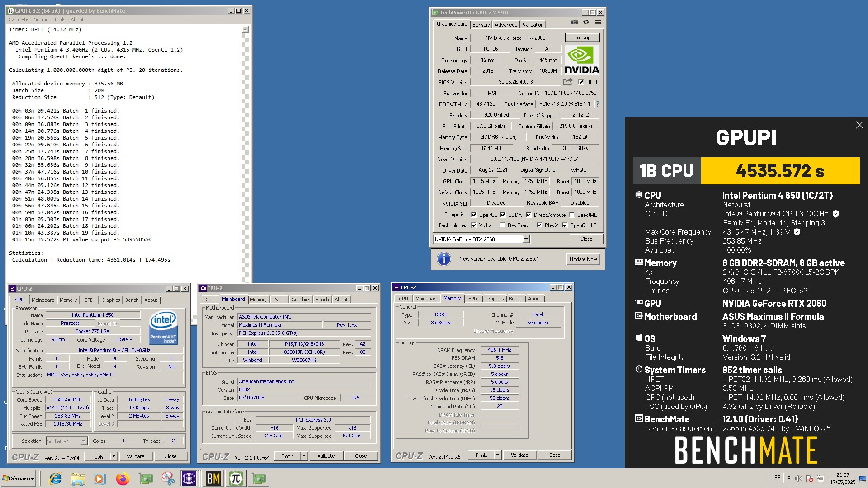Toggle the PhysX checkbox
Viewport: 868px width, 488px height.
539,225
